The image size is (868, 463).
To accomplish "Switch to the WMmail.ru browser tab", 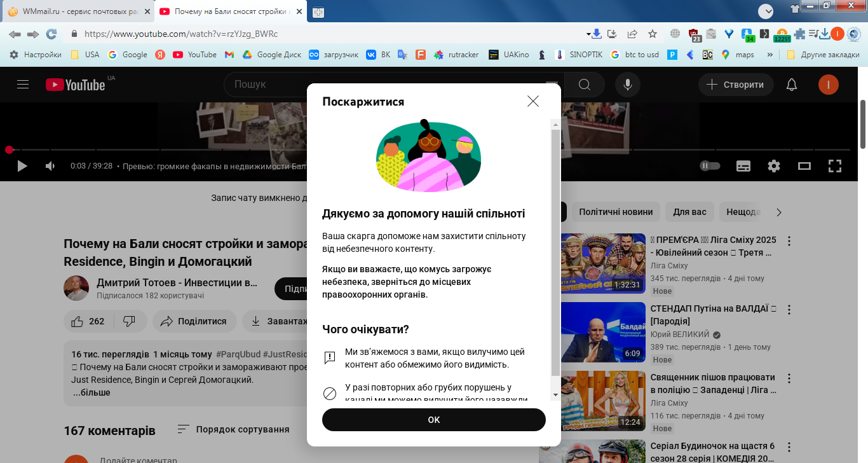I will tap(79, 11).
